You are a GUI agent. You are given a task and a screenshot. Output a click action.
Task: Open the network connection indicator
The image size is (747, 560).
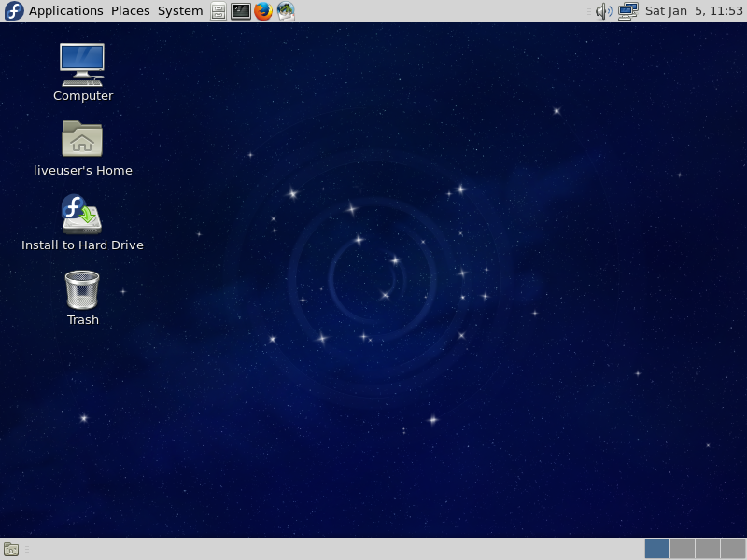point(627,11)
